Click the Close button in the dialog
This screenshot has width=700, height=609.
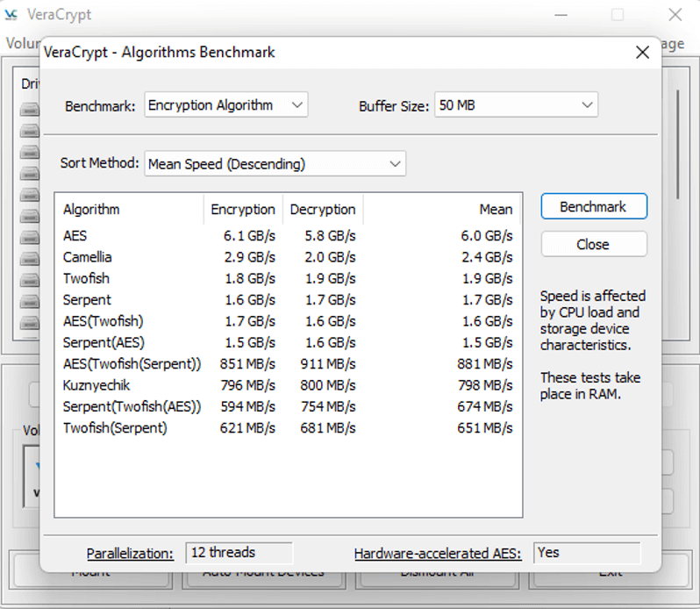[x=594, y=244]
